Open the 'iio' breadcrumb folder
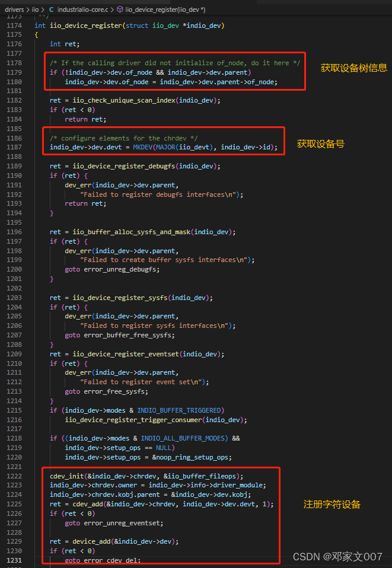Screen dimensions: 392x568 tap(35, 9)
